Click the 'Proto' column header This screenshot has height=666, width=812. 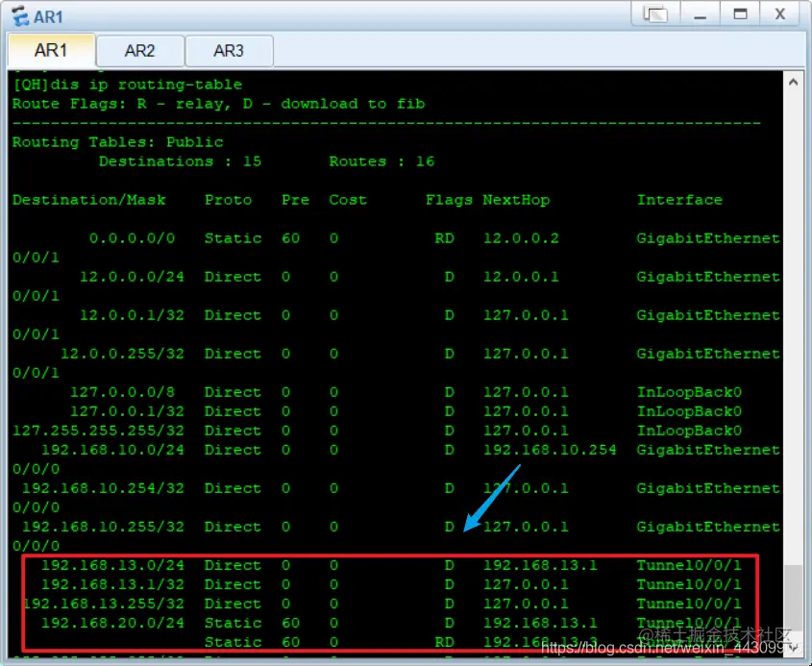click(x=229, y=200)
